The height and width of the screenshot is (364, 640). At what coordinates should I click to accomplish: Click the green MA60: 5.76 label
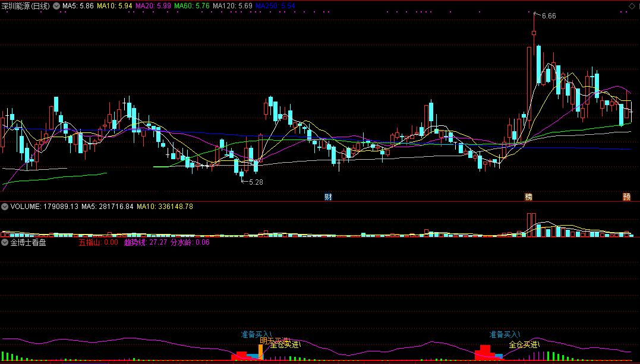click(x=192, y=6)
